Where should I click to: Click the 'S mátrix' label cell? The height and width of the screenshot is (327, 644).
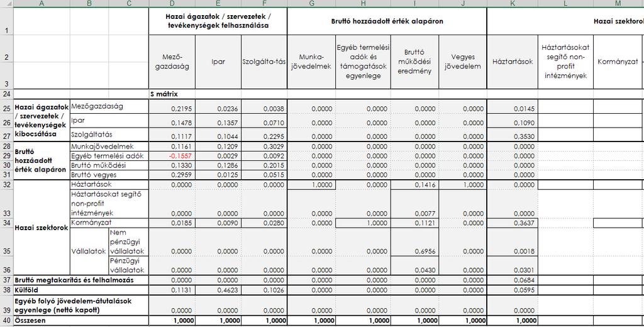point(172,94)
